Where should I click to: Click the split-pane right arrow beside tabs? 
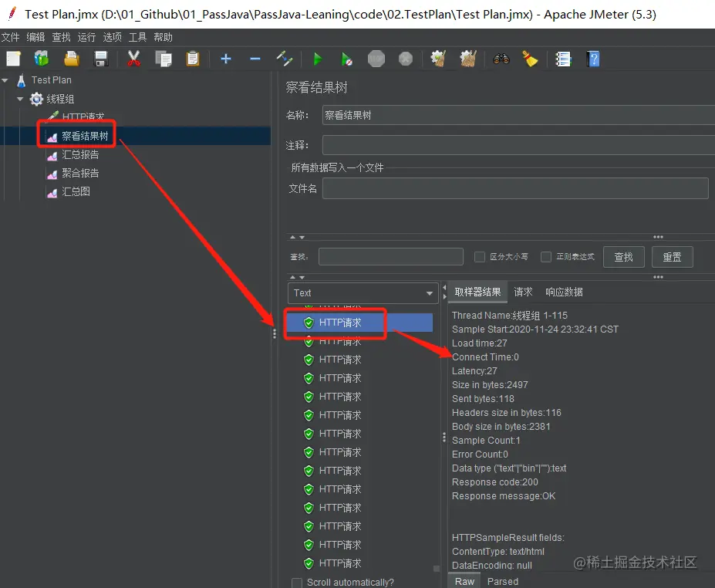[x=444, y=297]
